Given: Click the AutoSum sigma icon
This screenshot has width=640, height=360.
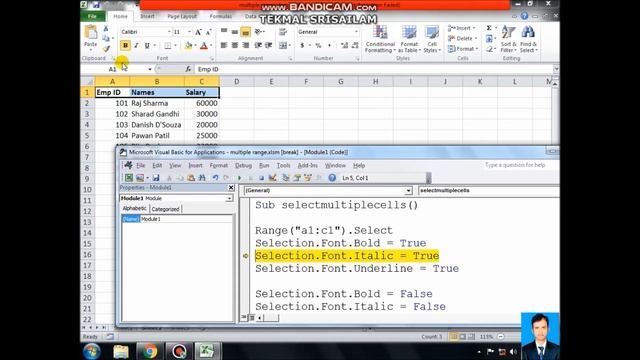Looking at the screenshot, I should (x=489, y=28).
